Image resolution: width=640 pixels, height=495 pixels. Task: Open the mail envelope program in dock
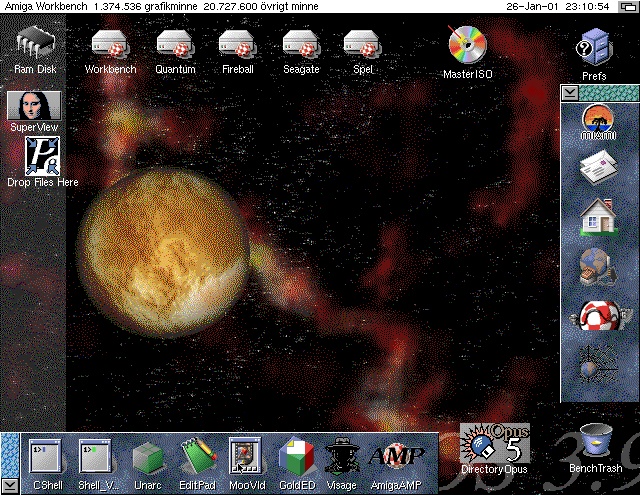[x=598, y=165]
